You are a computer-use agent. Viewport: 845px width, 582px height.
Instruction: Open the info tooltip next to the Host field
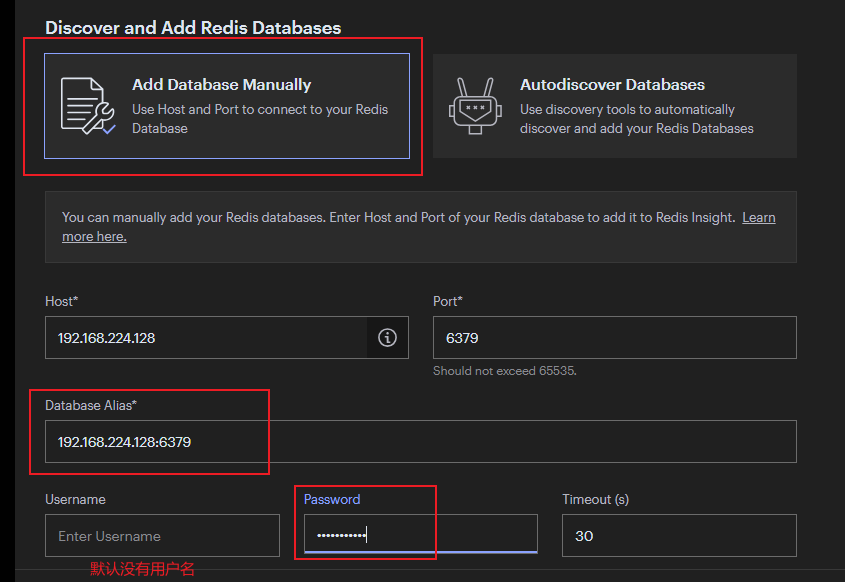(387, 337)
